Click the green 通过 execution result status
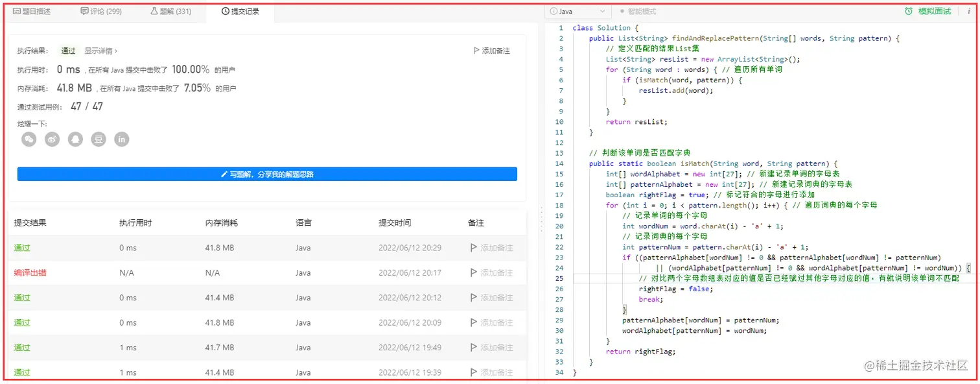This screenshot has height=384, width=980. pos(68,51)
